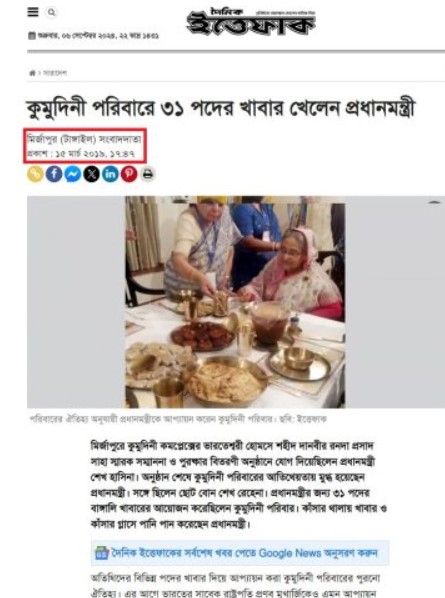Open the hamburger menu icon
The image size is (445, 598).
(33, 12)
